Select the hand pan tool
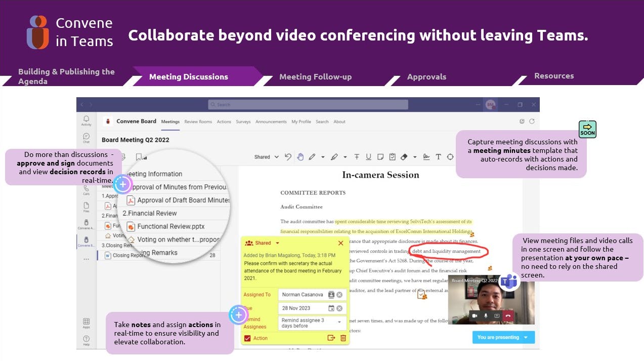The image size is (644, 361). (300, 157)
